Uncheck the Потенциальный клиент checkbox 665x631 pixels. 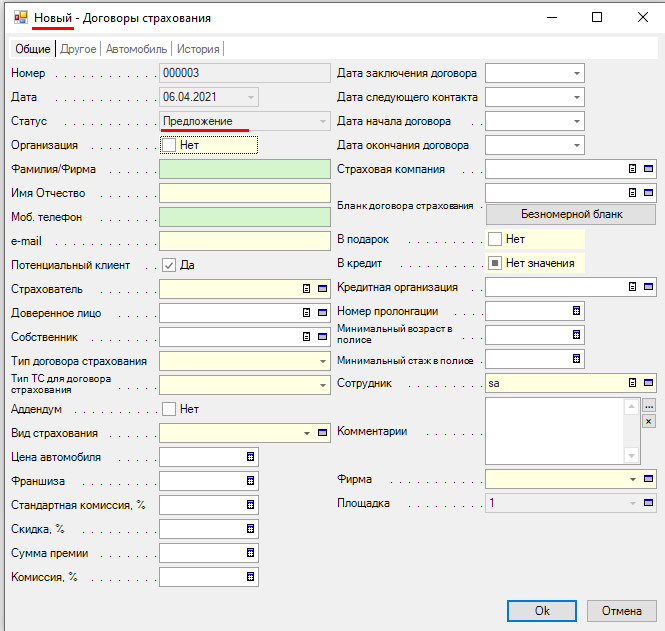click(x=169, y=265)
